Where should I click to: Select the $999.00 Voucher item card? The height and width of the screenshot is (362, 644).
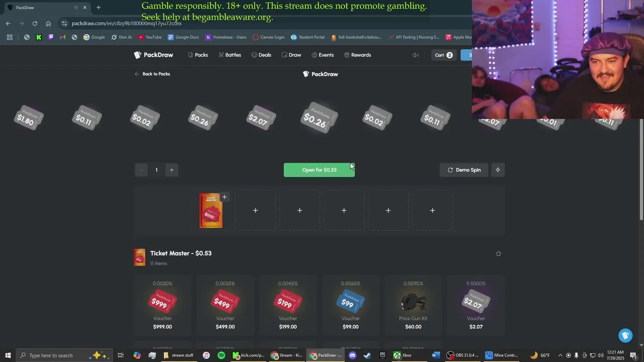click(x=163, y=305)
